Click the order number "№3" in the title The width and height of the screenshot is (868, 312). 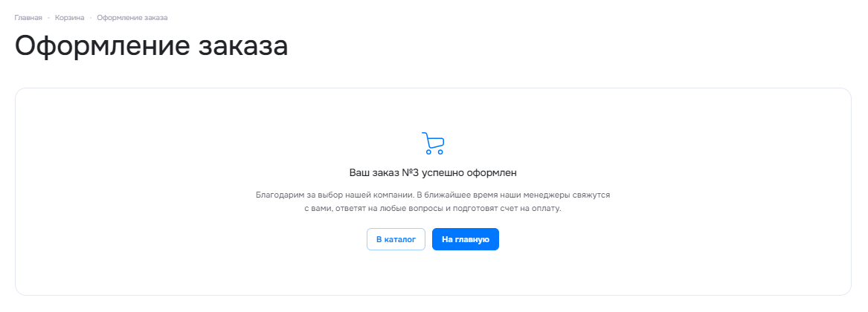[x=409, y=172]
